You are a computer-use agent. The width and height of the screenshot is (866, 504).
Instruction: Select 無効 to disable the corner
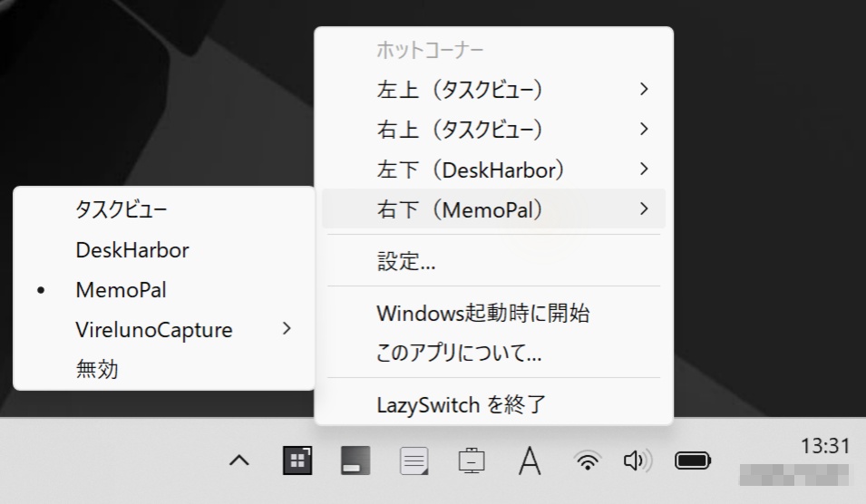[x=163, y=369]
